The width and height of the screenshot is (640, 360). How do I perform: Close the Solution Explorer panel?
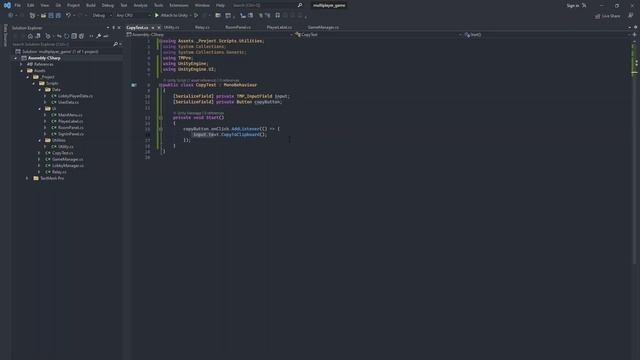pos(119,28)
